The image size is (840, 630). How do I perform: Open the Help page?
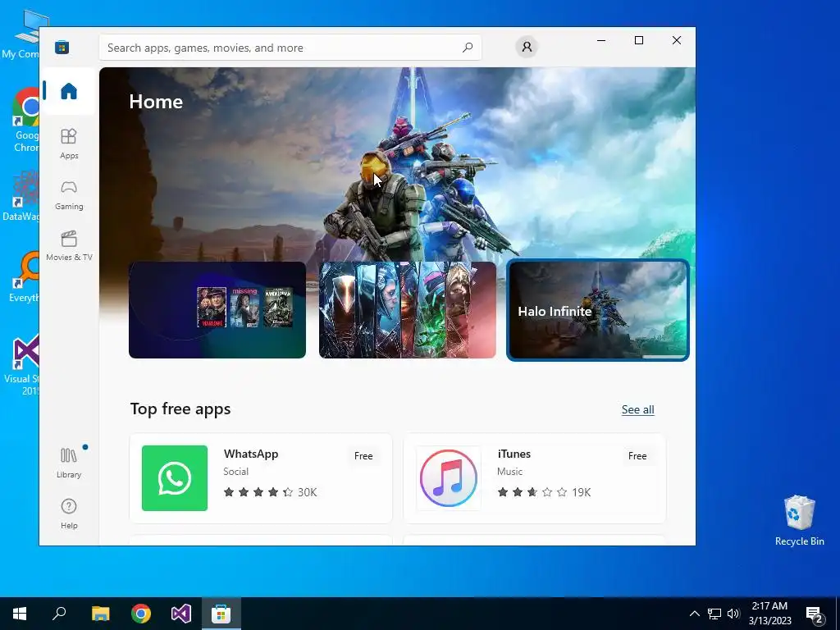point(69,514)
